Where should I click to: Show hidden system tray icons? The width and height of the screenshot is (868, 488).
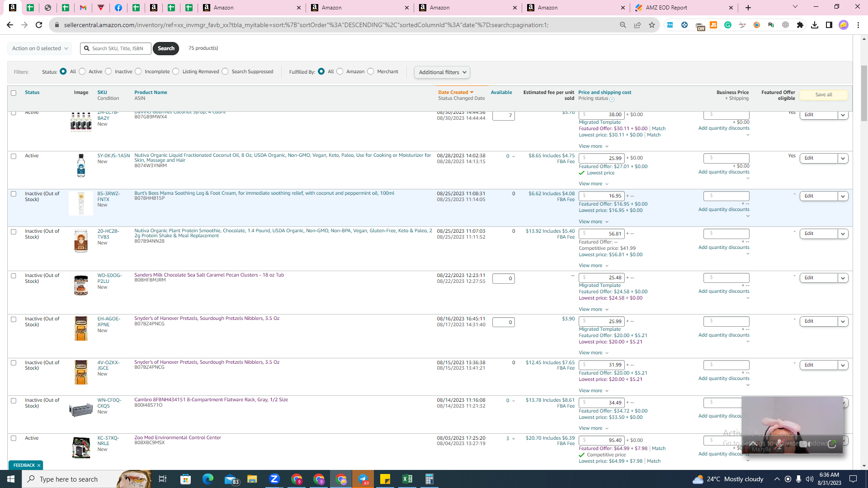(777, 479)
